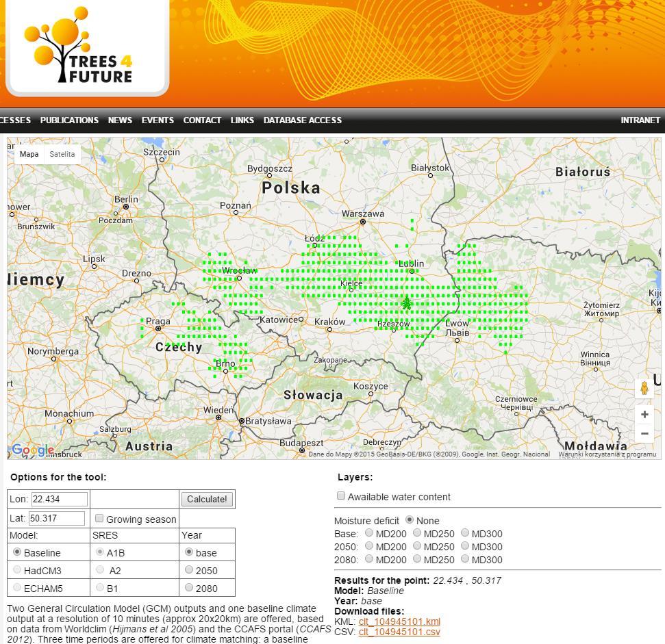Download the clt_104945101.kml file
This screenshot has height=644, width=665.
pos(399,621)
